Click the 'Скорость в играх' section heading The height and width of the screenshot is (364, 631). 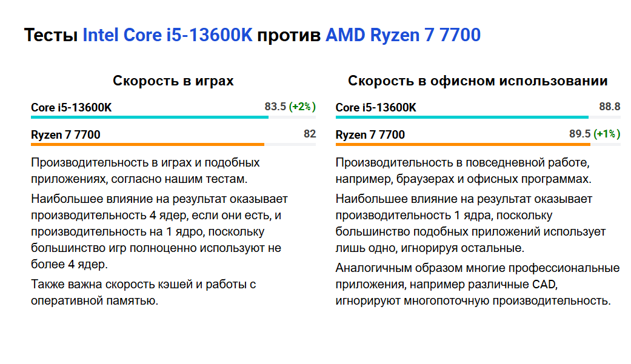tap(173, 81)
